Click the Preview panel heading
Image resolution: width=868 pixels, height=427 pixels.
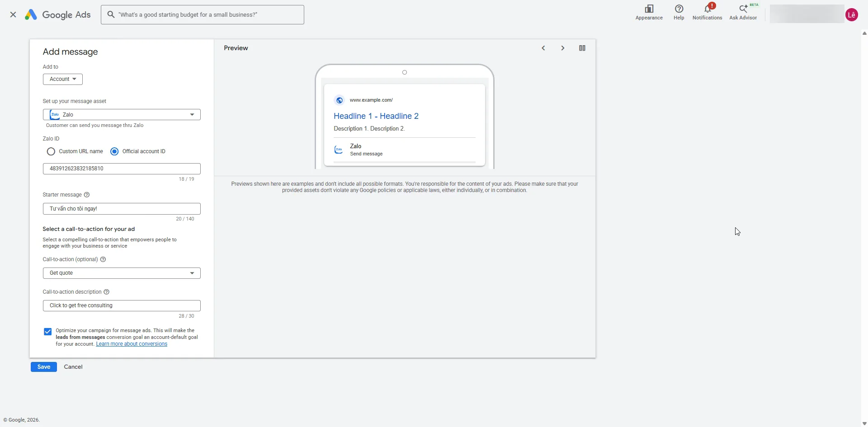[236, 48]
